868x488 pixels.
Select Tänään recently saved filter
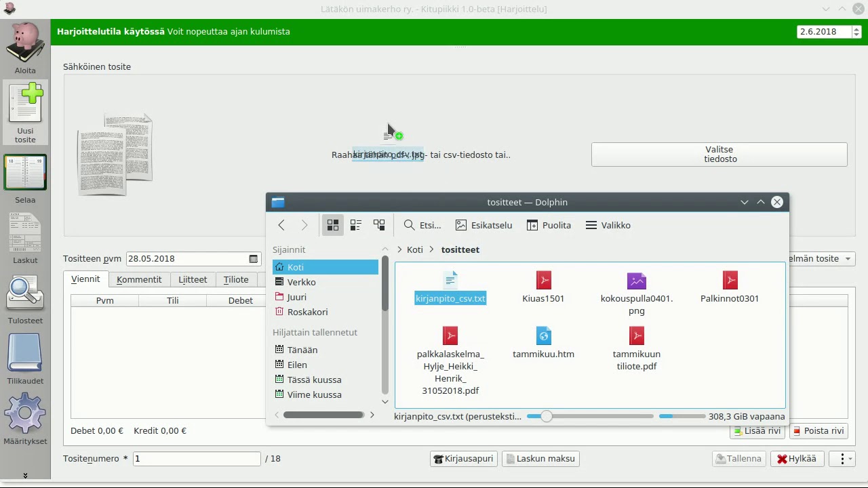tap(325, 350)
